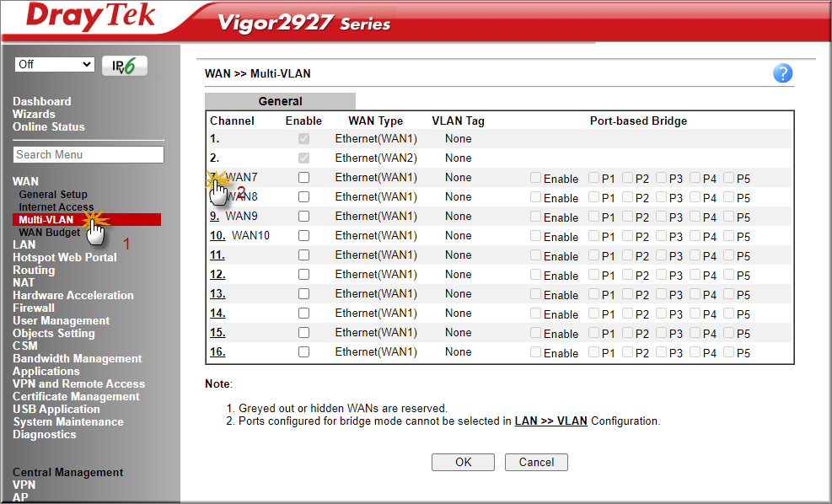Click the DrayTek logo
Screen dimensions: 832x504
pyautogui.click(x=90, y=17)
